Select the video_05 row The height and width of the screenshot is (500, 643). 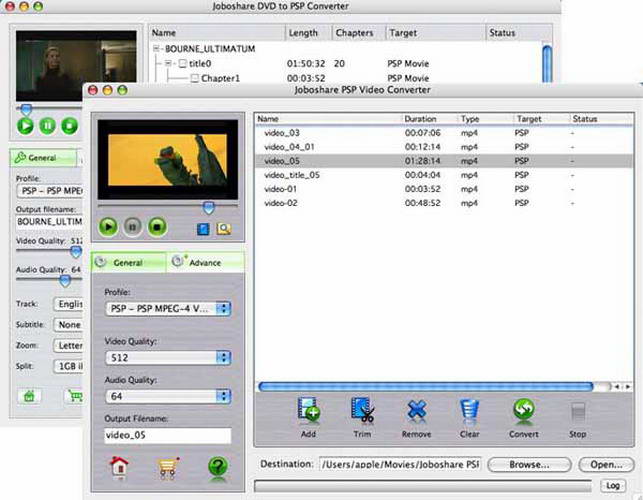(444, 161)
